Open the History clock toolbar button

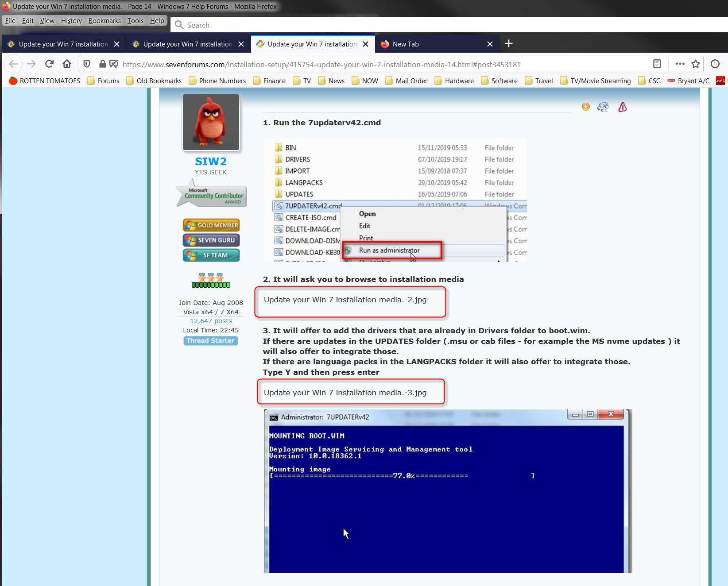(715, 64)
